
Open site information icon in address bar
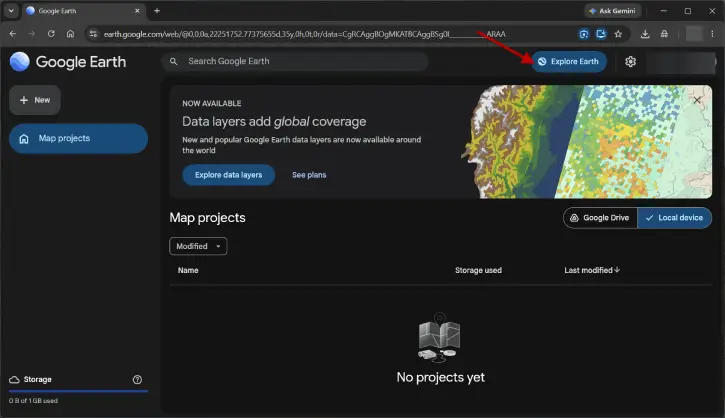click(93, 34)
